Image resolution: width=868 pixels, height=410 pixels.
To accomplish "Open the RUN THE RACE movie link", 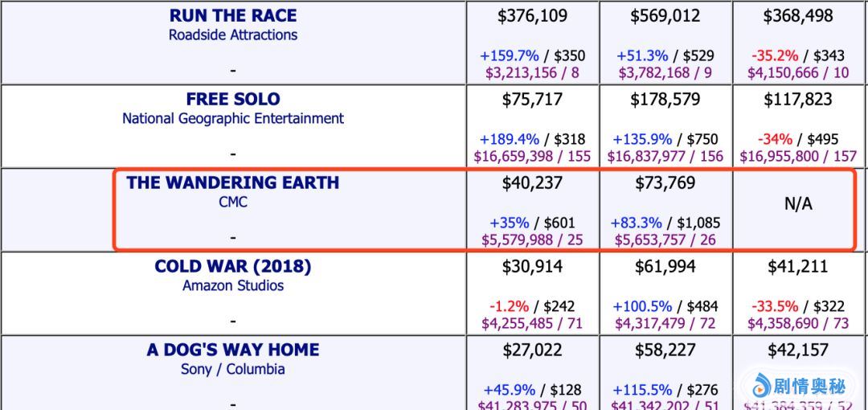I will (233, 16).
